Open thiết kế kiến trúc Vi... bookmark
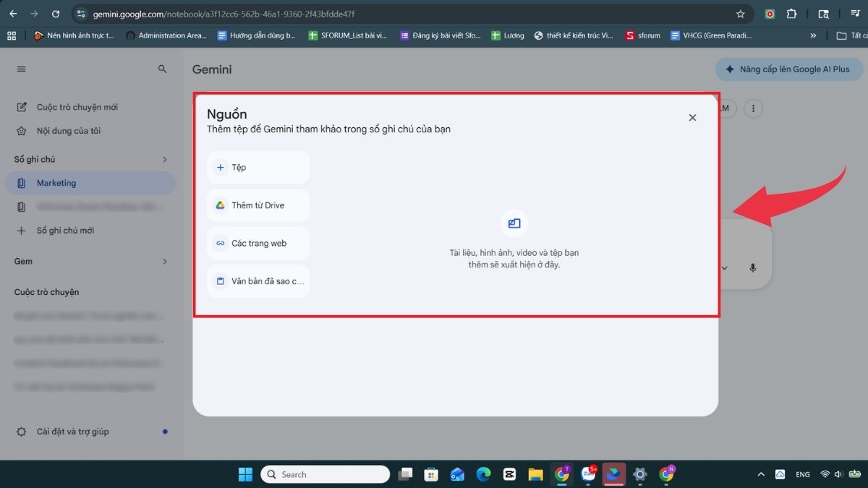This screenshot has height=488, width=868. 574,35
